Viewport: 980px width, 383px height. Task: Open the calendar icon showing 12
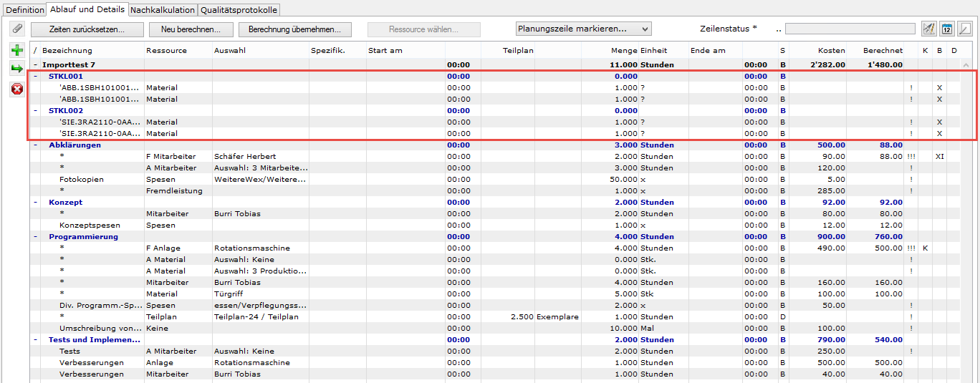coord(947,29)
